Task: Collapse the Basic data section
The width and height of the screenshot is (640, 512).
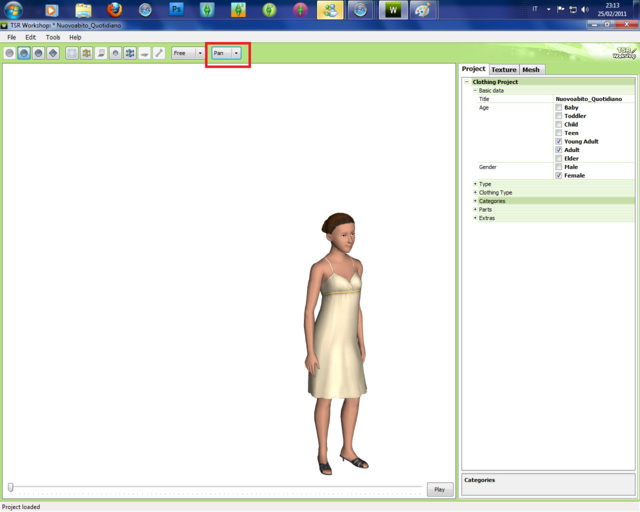Action: [475, 91]
